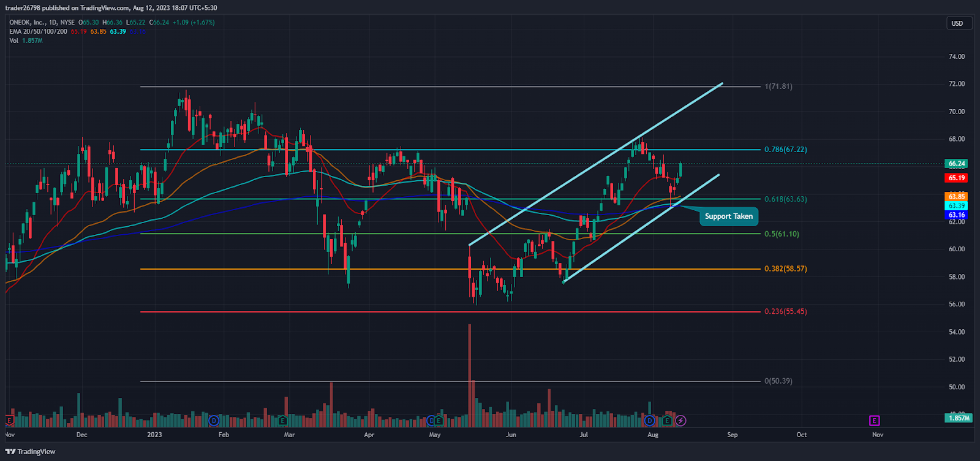Open the upcoming earnings marker between Oct and Nov
The width and height of the screenshot is (980, 461).
tap(874, 421)
